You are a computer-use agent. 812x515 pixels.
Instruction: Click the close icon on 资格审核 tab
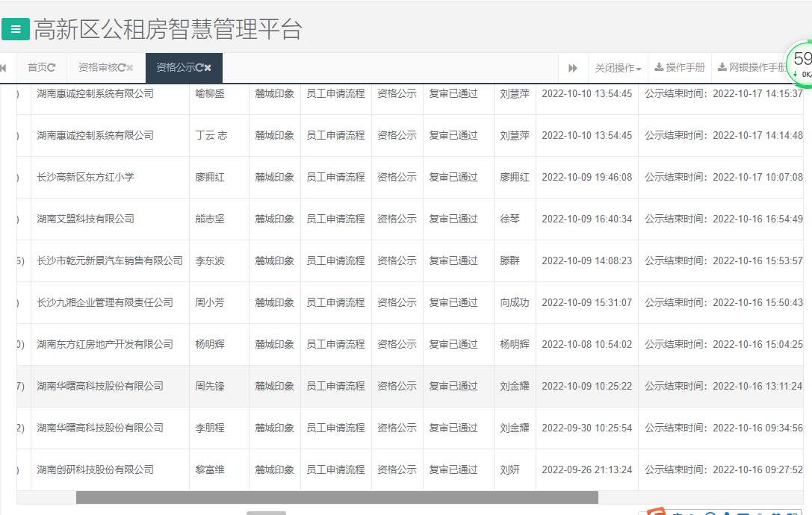pos(128,66)
